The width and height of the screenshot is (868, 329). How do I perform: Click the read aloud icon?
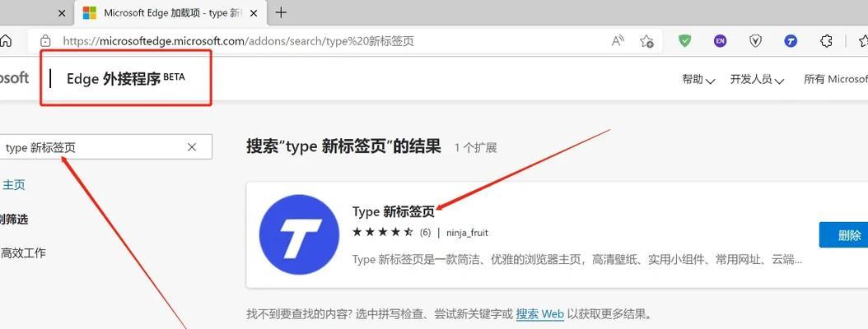[618, 41]
